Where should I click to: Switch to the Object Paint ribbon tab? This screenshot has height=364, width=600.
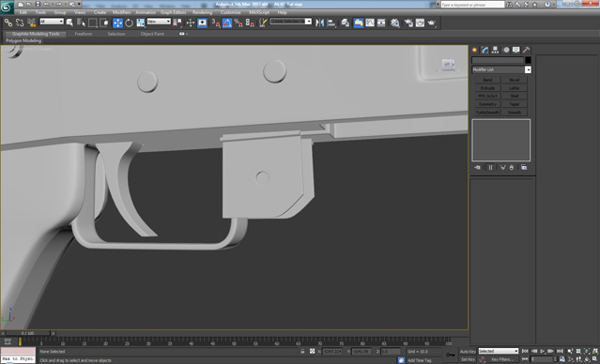152,34
